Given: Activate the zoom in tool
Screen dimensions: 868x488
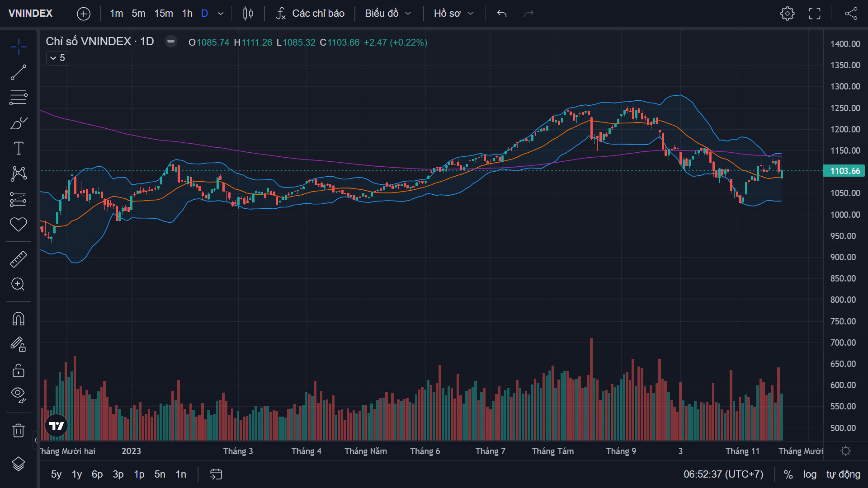Looking at the screenshot, I should click(x=19, y=284).
